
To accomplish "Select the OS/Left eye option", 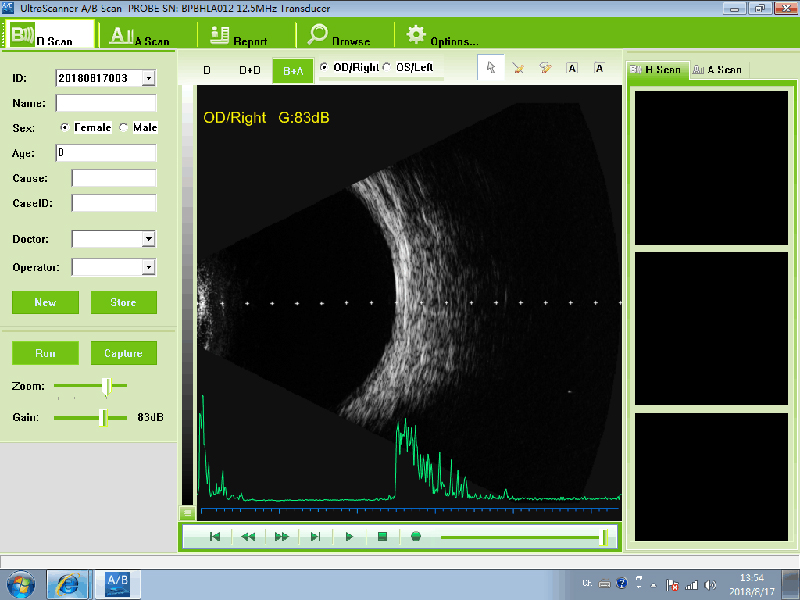I will tap(387, 68).
